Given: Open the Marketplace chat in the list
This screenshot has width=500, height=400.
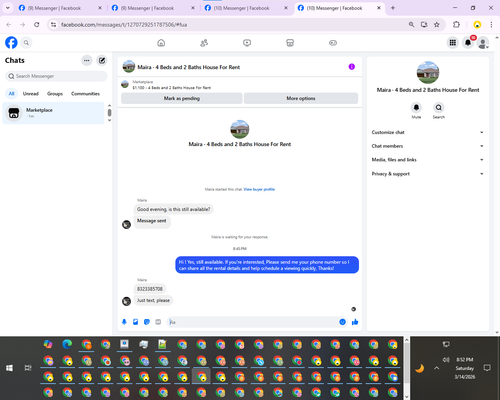Looking at the screenshot, I should 53,113.
